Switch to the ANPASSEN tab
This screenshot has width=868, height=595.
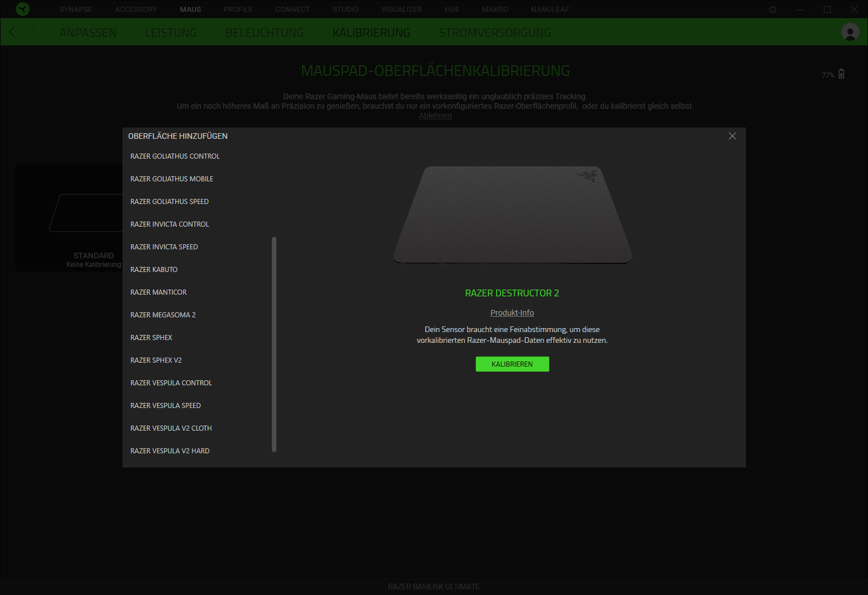88,33
